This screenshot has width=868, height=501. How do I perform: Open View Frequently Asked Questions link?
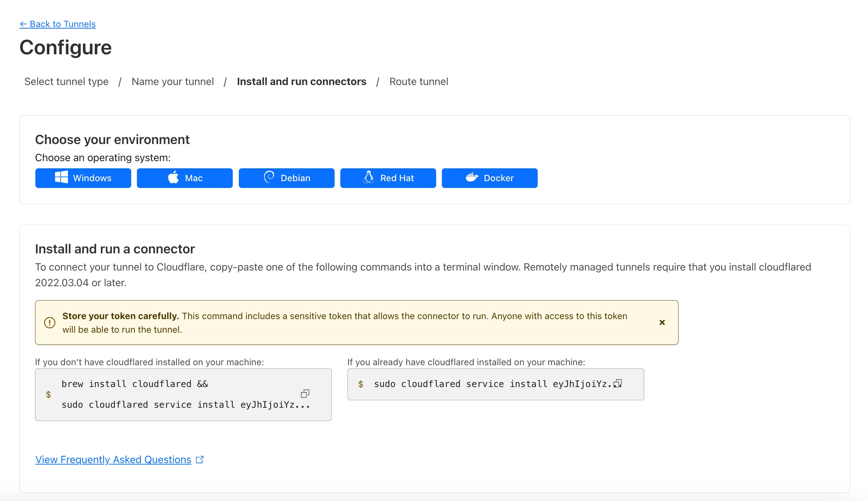tap(113, 460)
